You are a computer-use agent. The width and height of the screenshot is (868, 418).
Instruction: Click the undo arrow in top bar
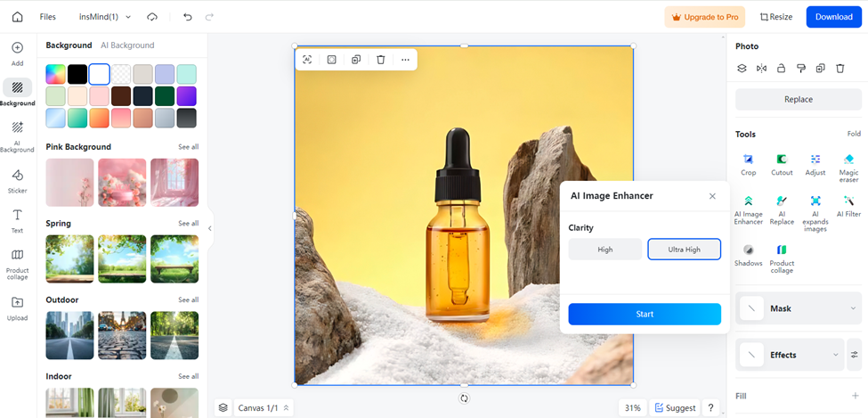click(x=187, y=17)
